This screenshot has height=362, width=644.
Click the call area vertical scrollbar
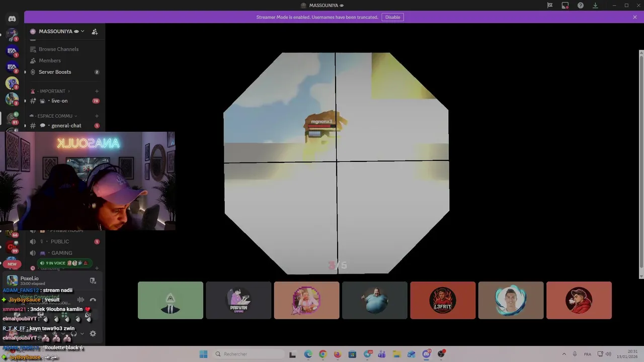(641, 164)
